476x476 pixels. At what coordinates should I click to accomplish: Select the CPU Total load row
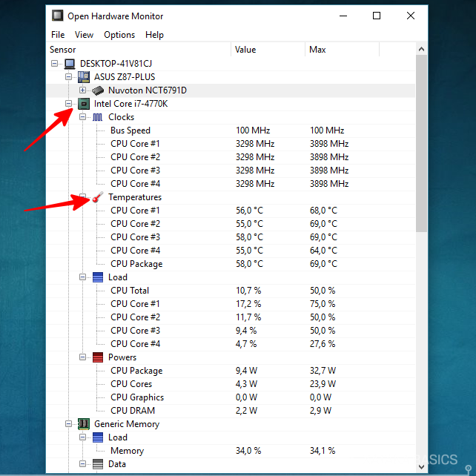click(231, 291)
